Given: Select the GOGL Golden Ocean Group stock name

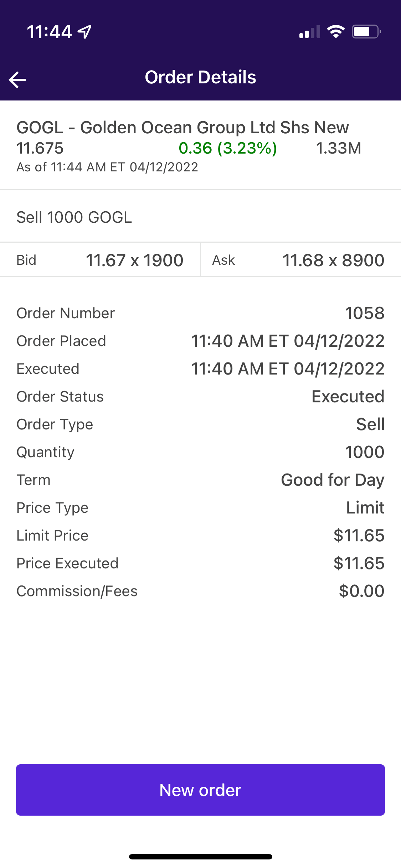Looking at the screenshot, I should (x=182, y=128).
